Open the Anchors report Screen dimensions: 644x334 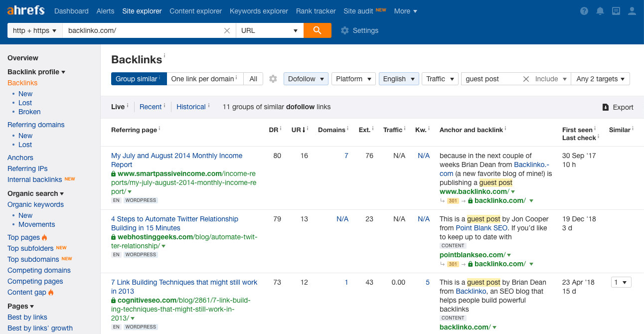coord(20,158)
